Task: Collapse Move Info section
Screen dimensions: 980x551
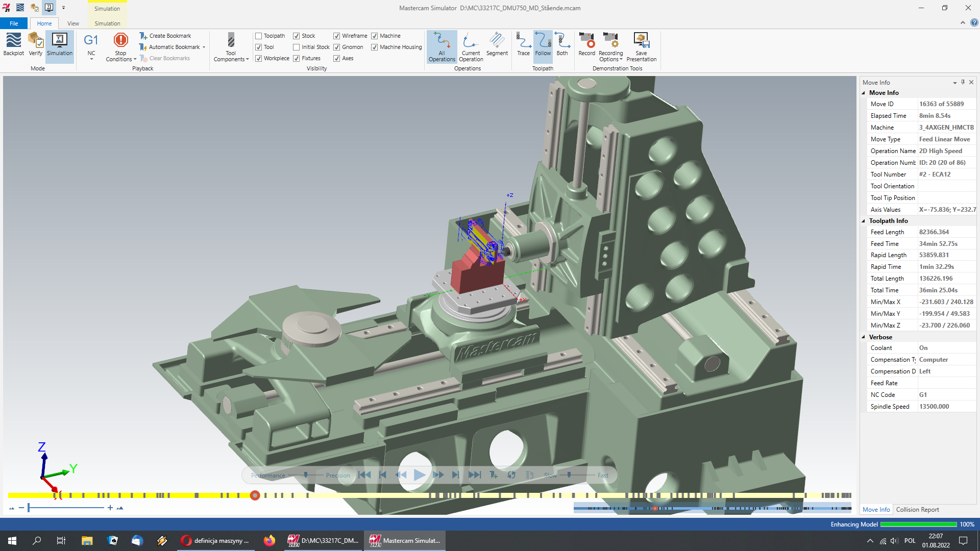Action: tap(864, 93)
